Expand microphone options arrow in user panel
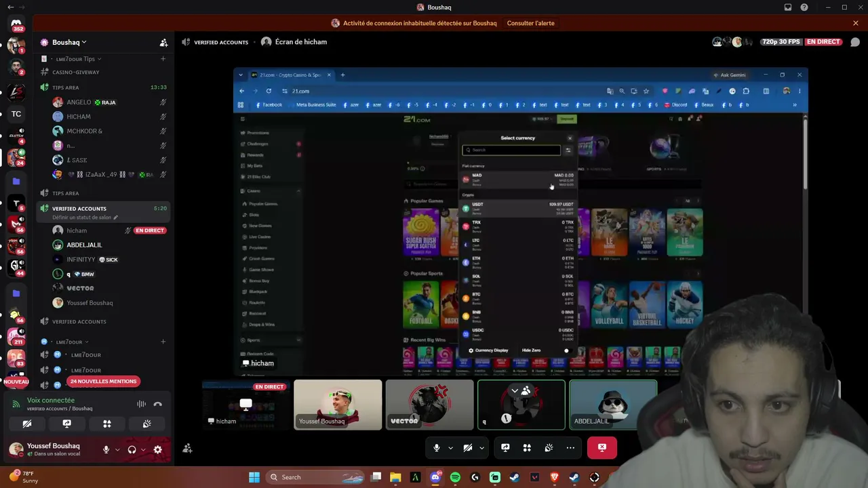The image size is (868, 488). (117, 449)
